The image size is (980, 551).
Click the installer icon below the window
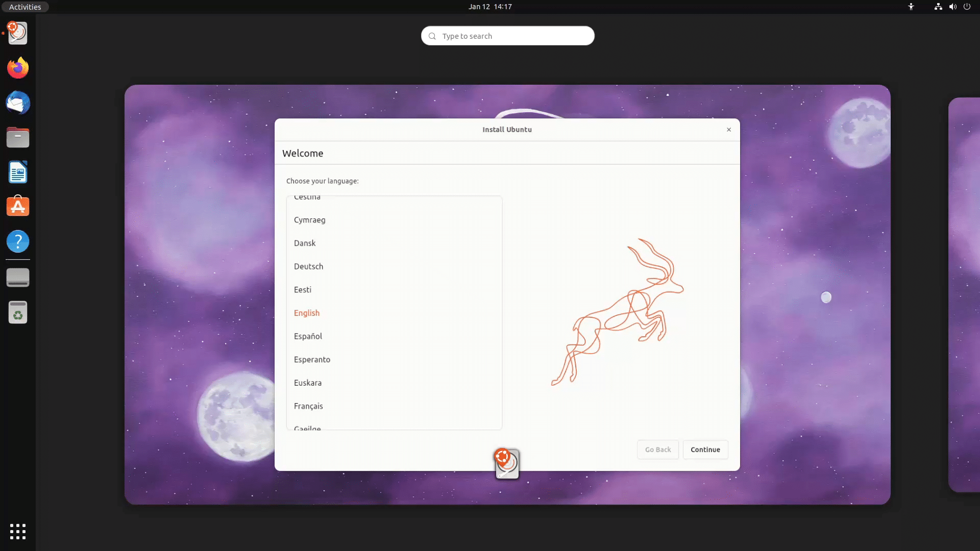(507, 463)
